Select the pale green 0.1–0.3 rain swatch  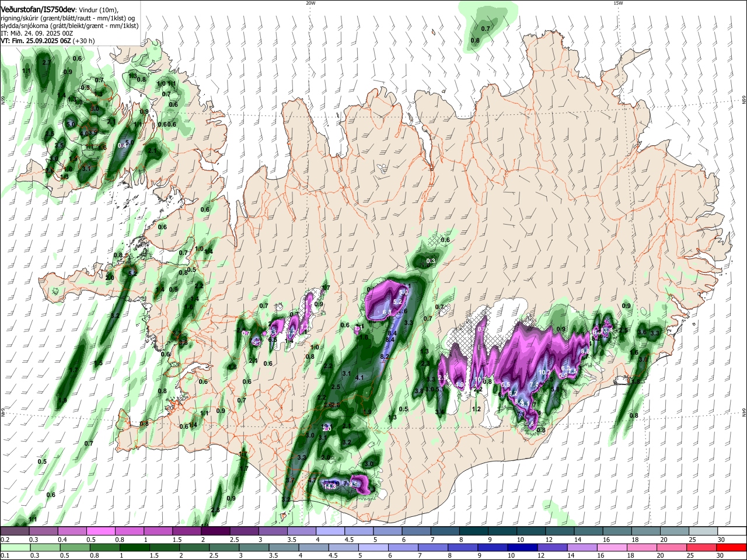point(15,547)
